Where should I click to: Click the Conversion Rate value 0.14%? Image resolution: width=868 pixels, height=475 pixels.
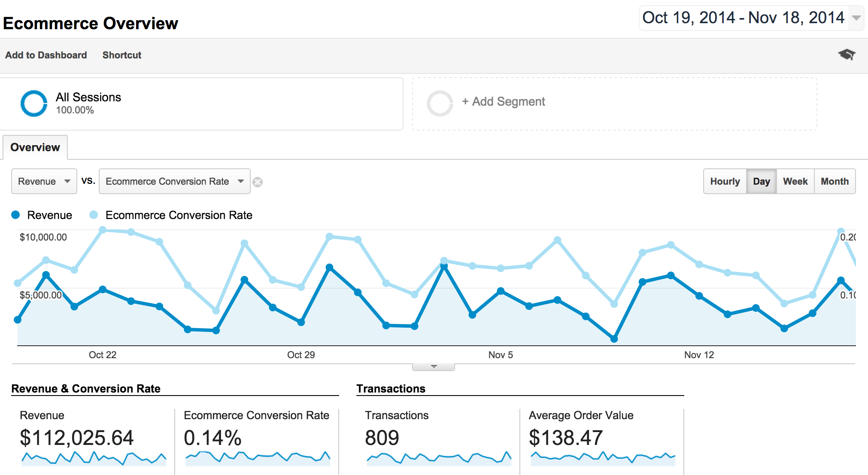(x=212, y=438)
